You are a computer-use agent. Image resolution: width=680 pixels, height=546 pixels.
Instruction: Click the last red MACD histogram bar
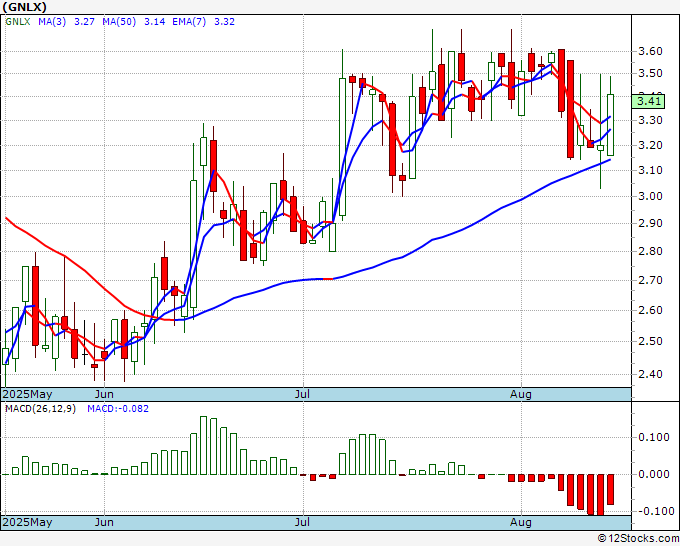point(610,489)
